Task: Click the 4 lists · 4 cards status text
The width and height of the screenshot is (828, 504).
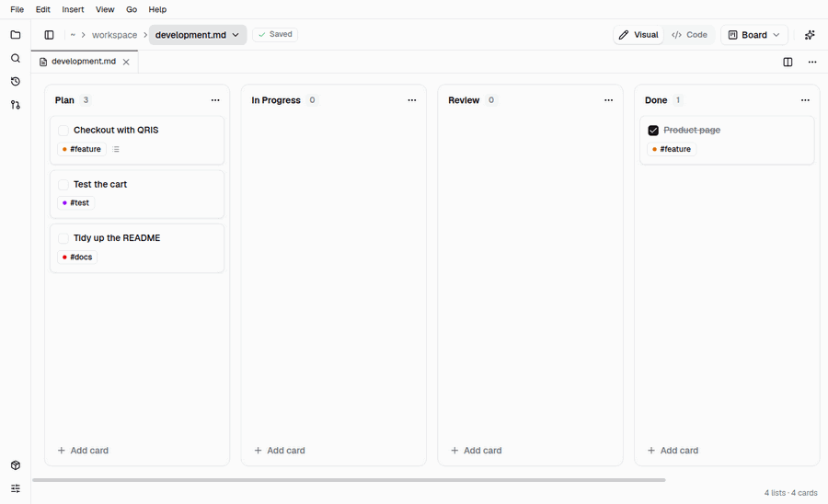Action: 790,493
